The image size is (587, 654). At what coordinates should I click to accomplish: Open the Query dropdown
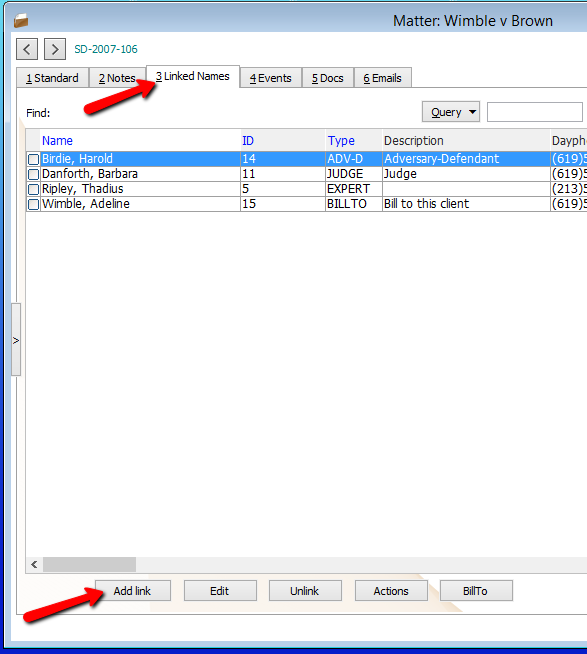(x=451, y=112)
